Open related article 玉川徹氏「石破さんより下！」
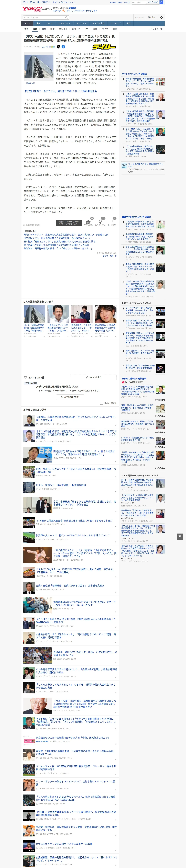 click(59, 241)
